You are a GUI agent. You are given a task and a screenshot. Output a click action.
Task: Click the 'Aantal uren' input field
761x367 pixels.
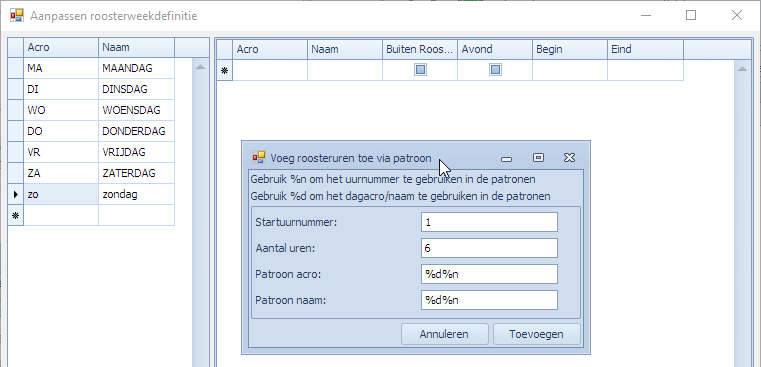tap(489, 248)
